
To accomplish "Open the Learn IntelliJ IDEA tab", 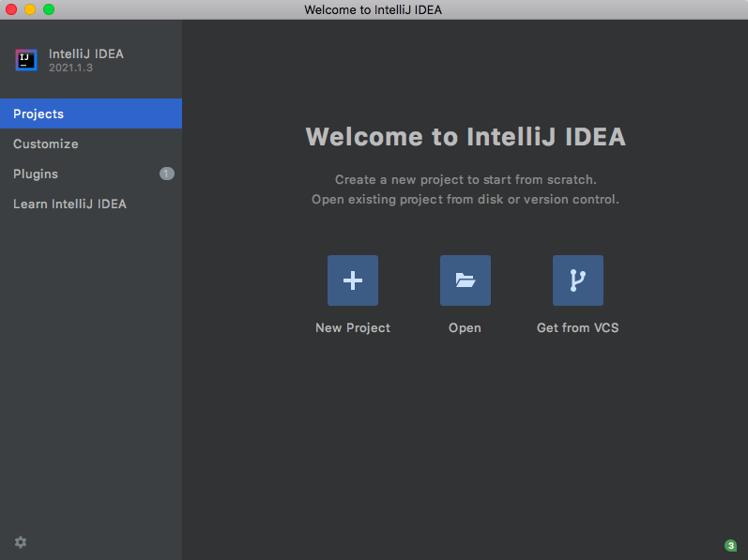I will pos(91,204).
